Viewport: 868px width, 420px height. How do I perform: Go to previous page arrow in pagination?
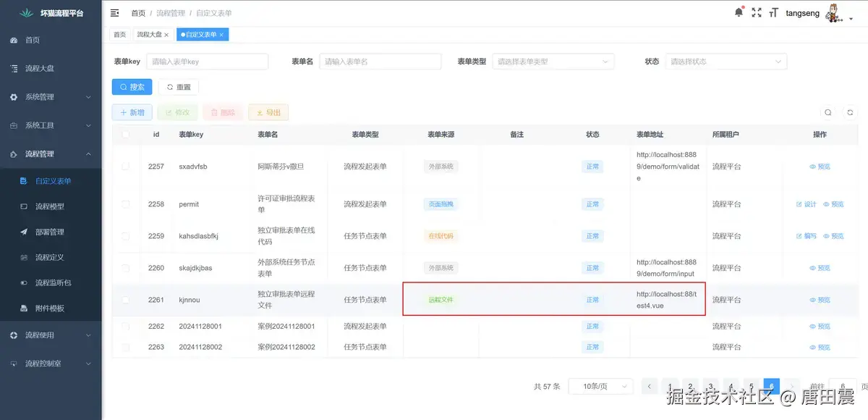650,387
